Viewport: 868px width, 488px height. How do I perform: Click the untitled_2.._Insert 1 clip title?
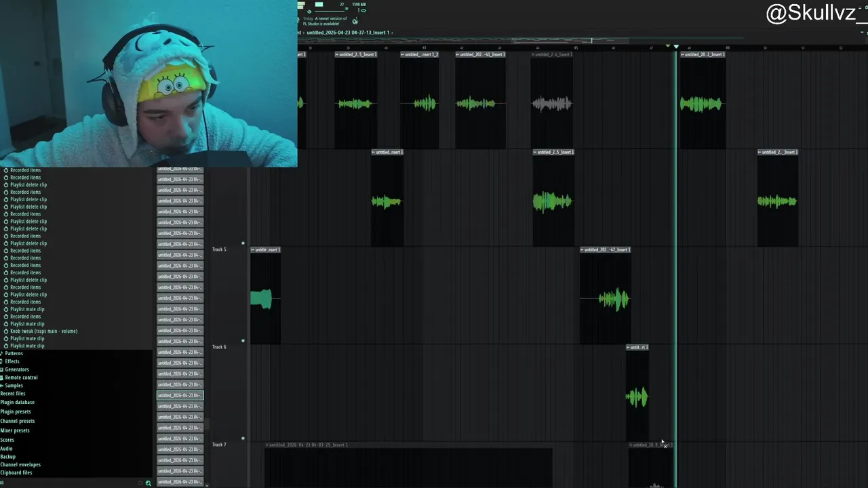click(778, 152)
